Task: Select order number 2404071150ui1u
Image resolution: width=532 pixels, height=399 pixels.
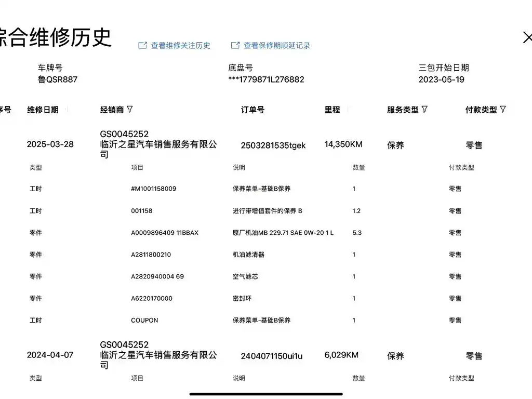Action: (271, 356)
